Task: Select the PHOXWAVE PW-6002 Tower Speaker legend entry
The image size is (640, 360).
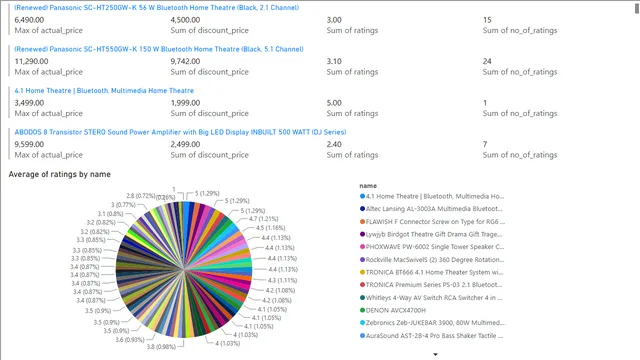Action: pyautogui.click(x=432, y=247)
